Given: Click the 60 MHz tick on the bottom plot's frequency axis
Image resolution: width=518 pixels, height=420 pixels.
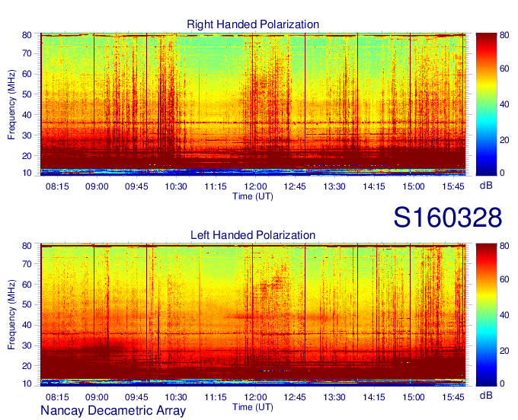Looking at the screenshot, I should coord(27,285).
